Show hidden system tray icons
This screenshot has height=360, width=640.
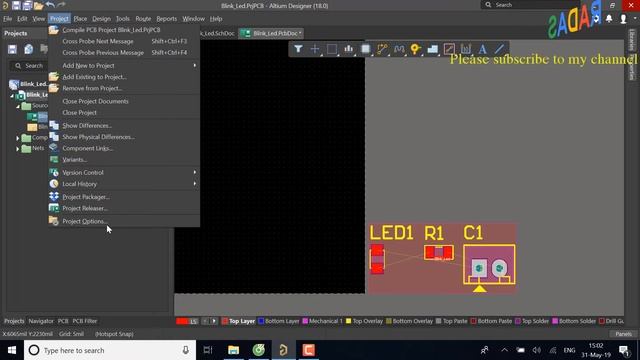pos(504,350)
